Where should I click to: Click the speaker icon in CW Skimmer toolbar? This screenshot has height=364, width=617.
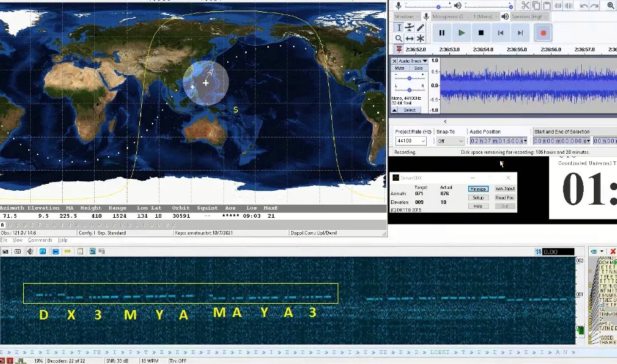coord(30,251)
